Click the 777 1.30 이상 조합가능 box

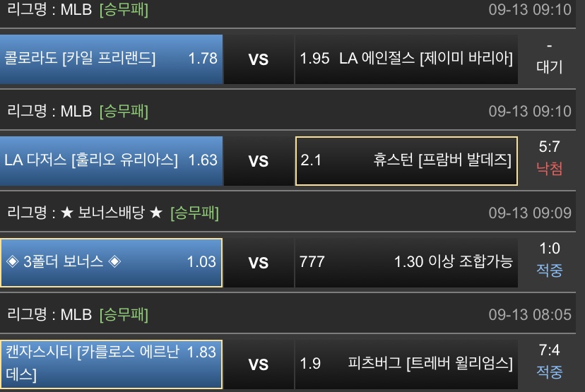click(405, 262)
